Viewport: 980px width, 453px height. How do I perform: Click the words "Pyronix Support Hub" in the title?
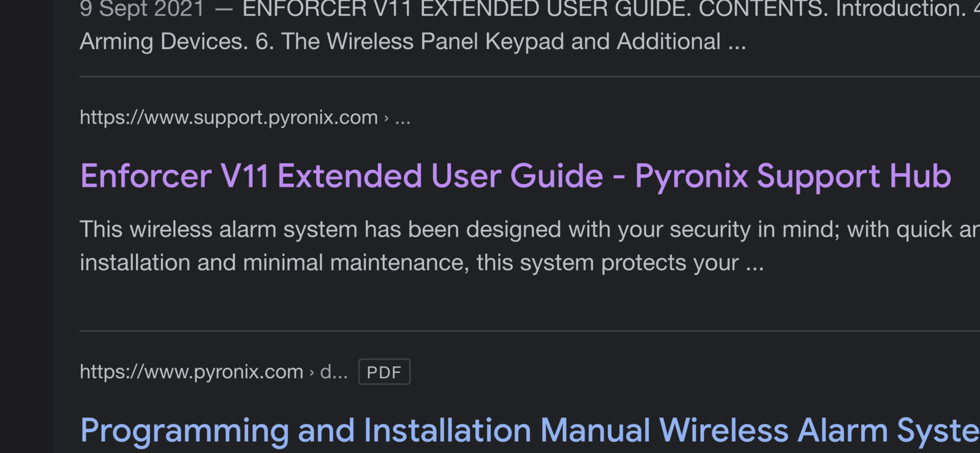click(793, 177)
